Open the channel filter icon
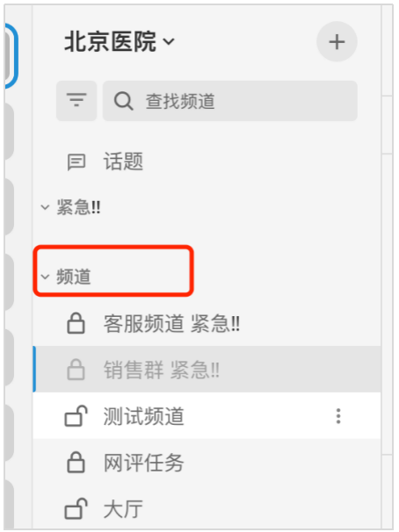This screenshot has width=399, height=532. tap(76, 101)
